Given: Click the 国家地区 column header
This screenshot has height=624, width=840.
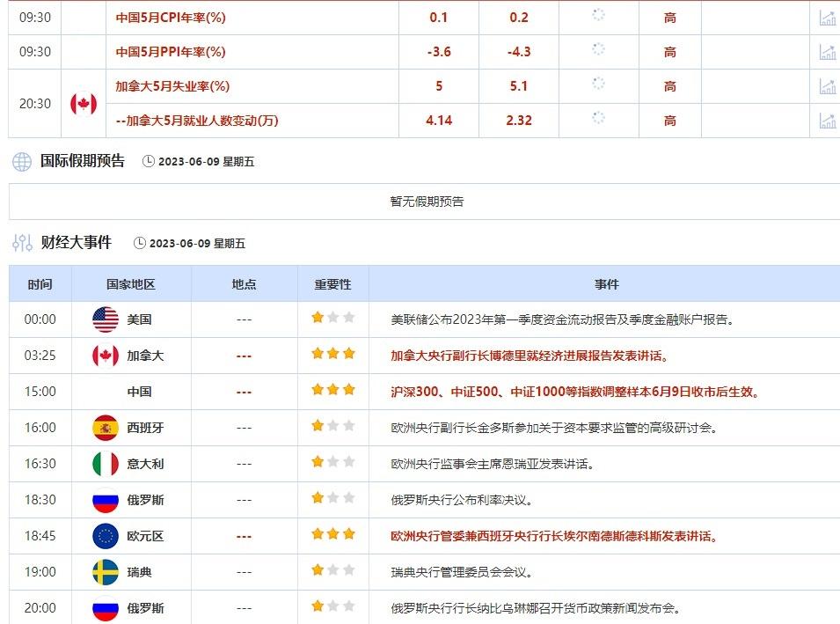Looking at the screenshot, I should point(131,284).
